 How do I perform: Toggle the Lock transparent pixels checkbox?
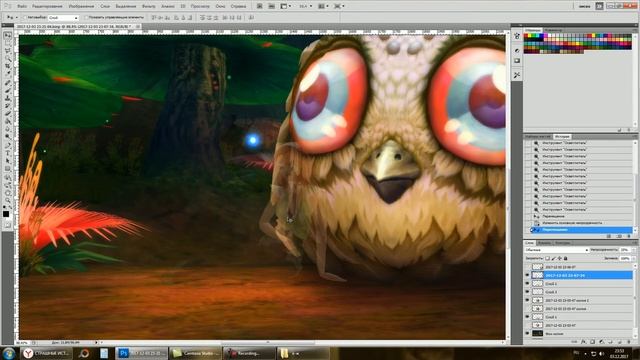pyautogui.click(x=547, y=258)
